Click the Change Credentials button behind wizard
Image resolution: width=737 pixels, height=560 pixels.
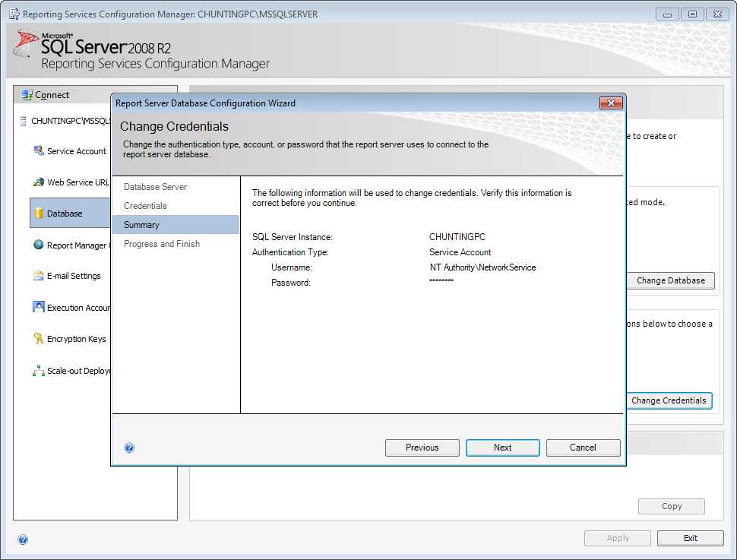pyautogui.click(x=669, y=400)
